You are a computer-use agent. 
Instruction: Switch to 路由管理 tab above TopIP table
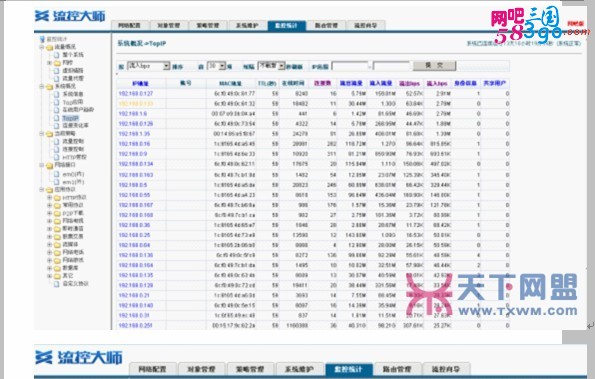[326, 25]
